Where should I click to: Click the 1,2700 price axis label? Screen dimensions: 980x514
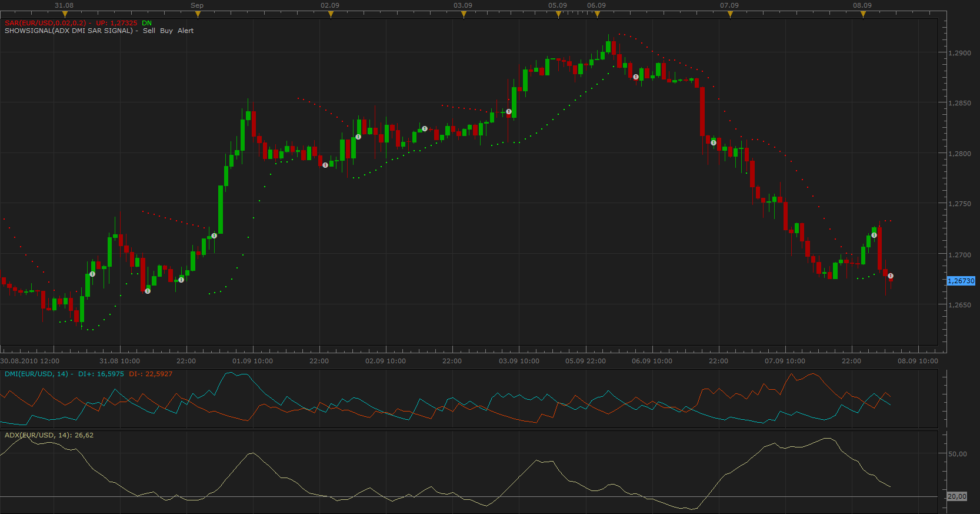(x=960, y=255)
